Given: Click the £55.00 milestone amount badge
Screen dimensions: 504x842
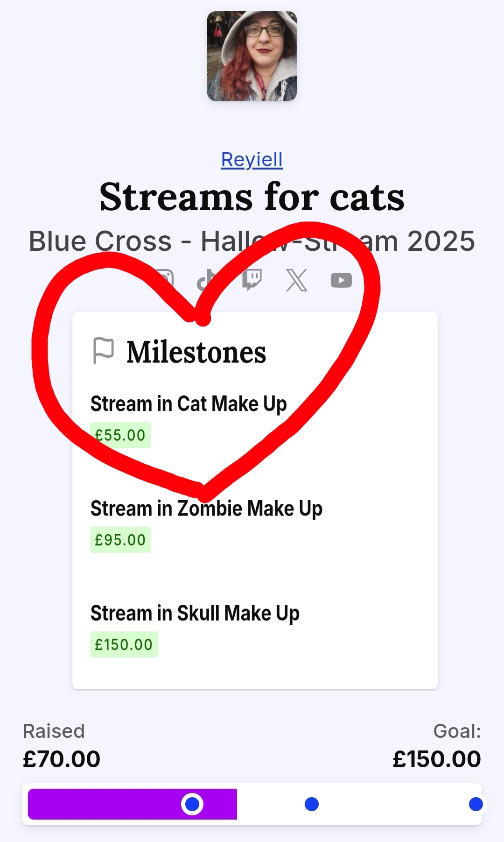Looking at the screenshot, I should point(120,435).
